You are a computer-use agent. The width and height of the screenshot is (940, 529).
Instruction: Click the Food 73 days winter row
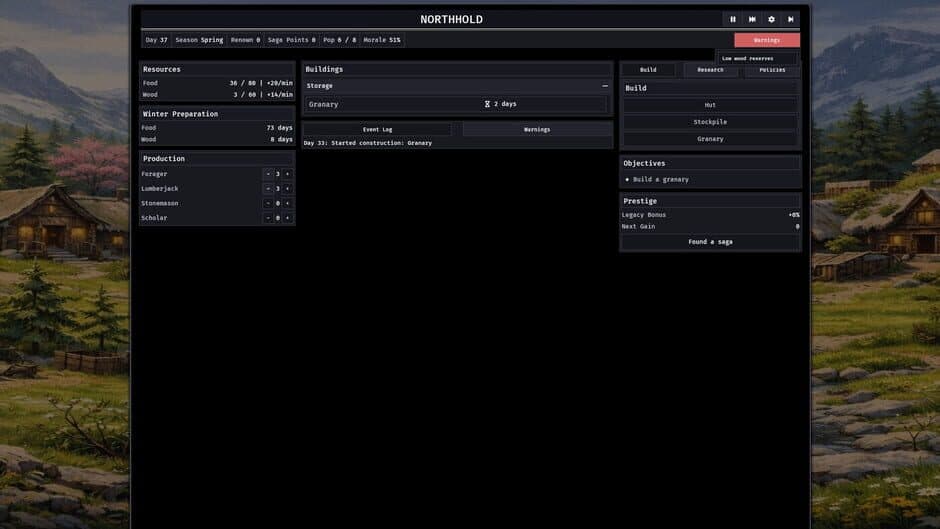coord(218,128)
